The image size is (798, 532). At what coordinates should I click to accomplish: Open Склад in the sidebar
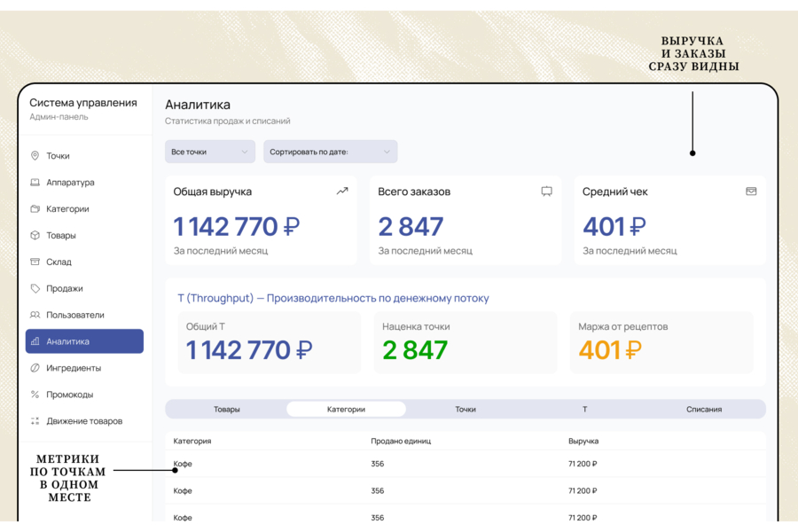tap(84, 262)
